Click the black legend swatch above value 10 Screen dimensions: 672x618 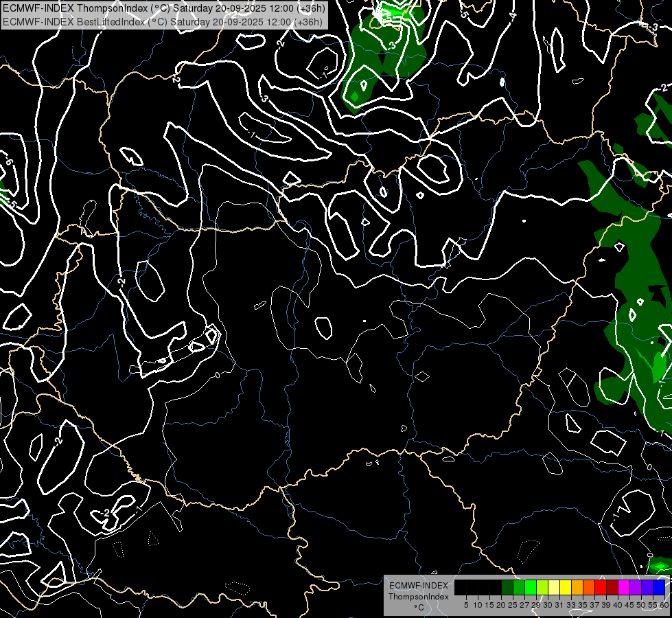(x=472, y=587)
